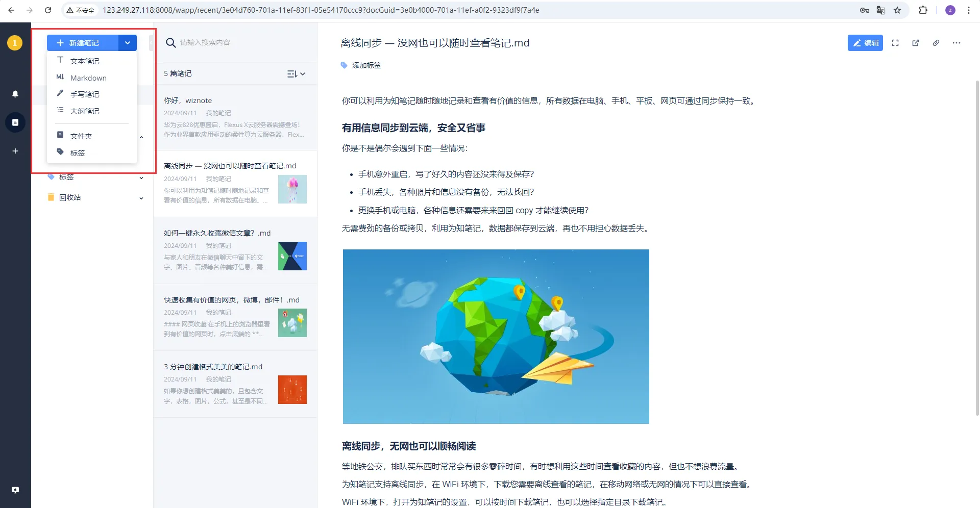
Task: Click the note content vertical scrollbar
Action: pos(977,247)
